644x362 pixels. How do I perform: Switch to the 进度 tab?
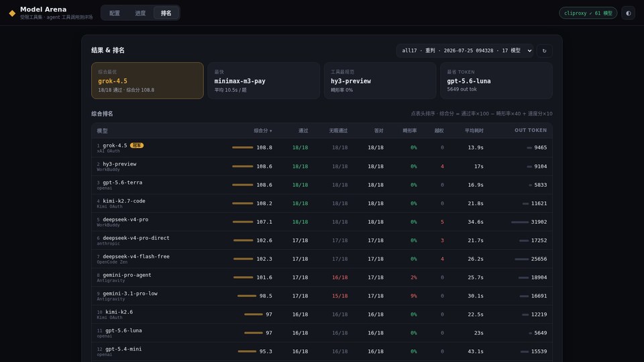(140, 13)
